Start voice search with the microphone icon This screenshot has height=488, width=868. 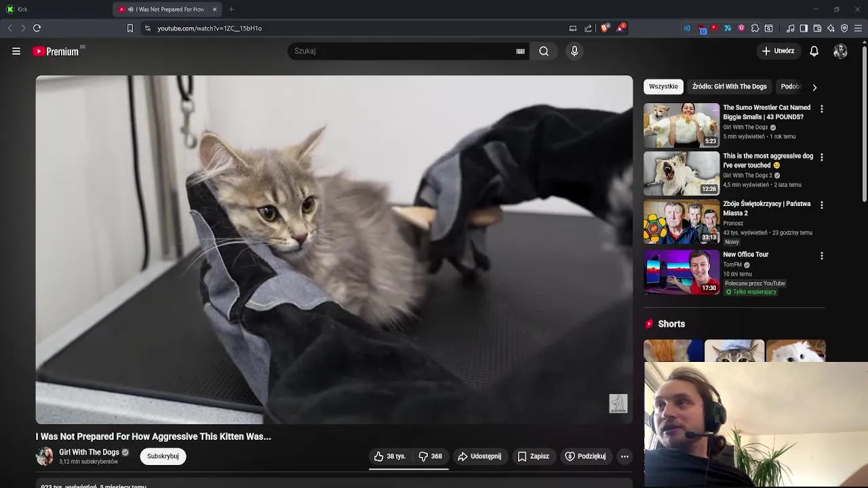574,51
